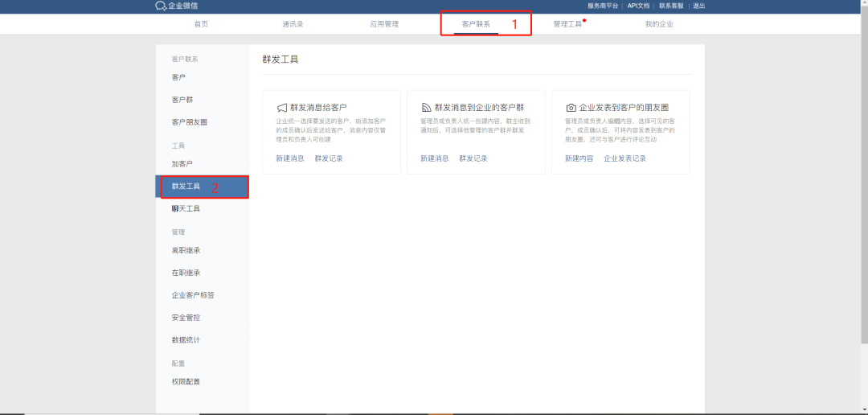Select the 我的企业 tab

659,24
